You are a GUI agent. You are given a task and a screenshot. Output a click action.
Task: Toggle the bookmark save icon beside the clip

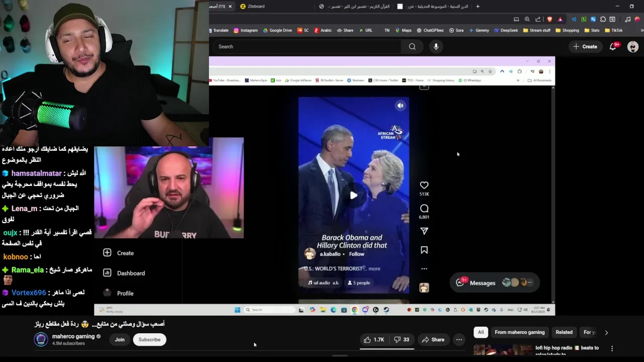coord(424,250)
